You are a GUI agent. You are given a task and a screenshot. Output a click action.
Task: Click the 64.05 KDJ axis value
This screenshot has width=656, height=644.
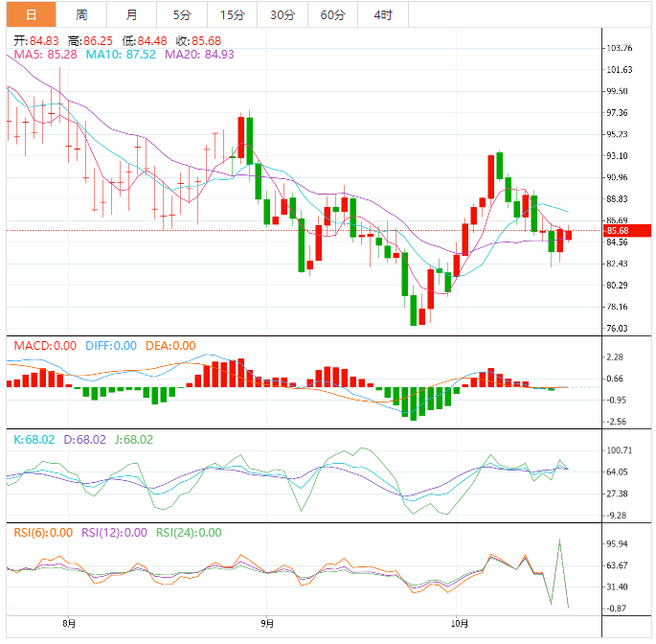click(x=617, y=472)
